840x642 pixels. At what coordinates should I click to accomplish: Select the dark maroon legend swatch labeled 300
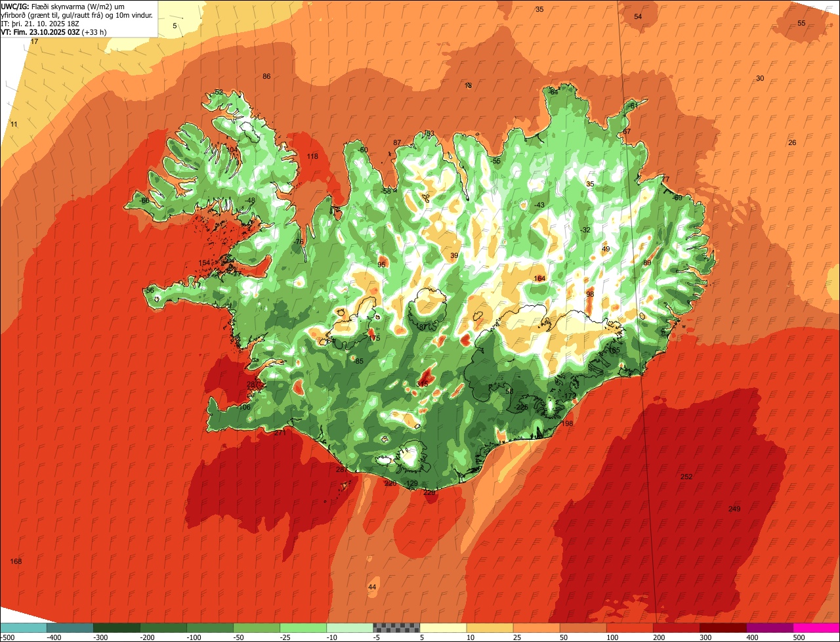pos(723,628)
